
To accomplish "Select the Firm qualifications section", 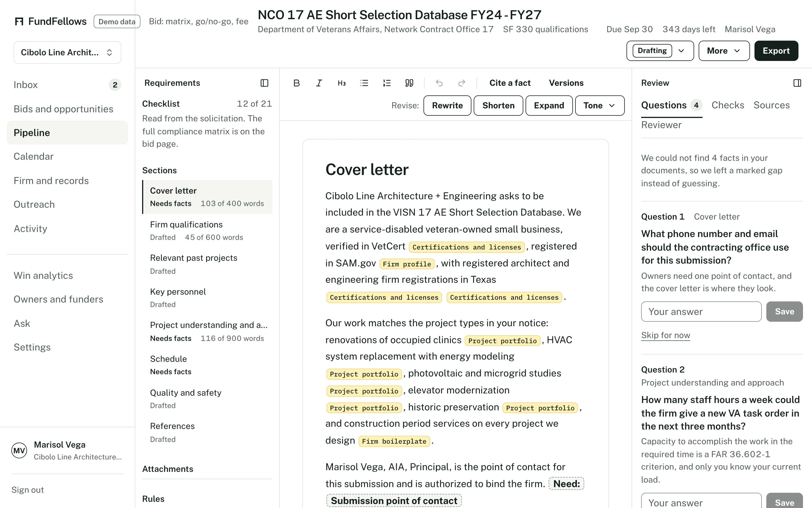I will click(207, 231).
